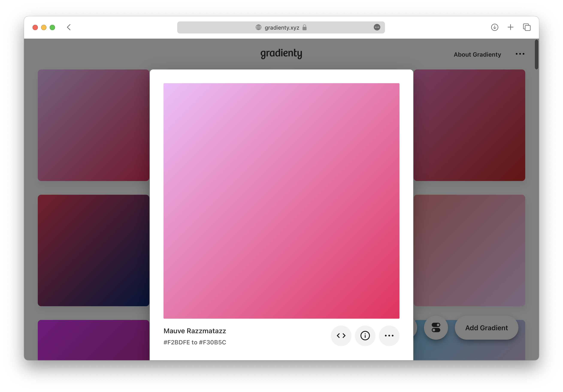Click the Add Gradient button
The image size is (563, 392).
(x=486, y=328)
